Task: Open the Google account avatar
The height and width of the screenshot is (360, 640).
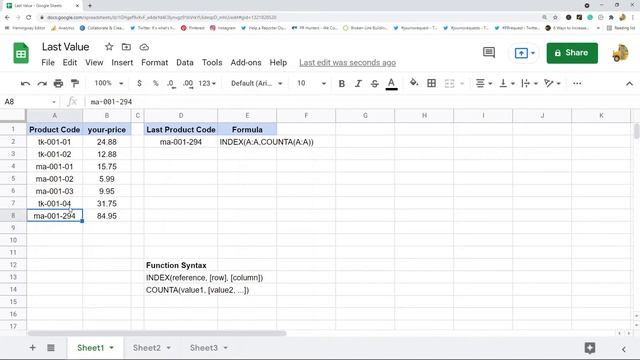Action: 620,53
